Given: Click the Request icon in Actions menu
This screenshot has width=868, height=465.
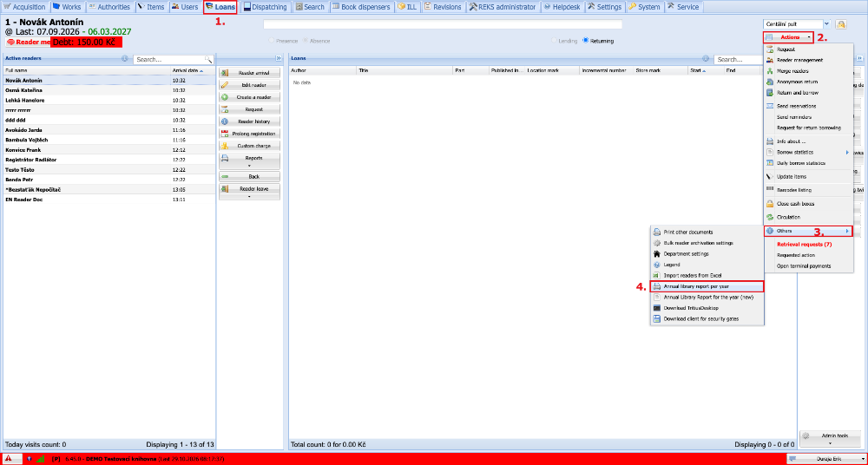Looking at the screenshot, I should click(x=770, y=49).
